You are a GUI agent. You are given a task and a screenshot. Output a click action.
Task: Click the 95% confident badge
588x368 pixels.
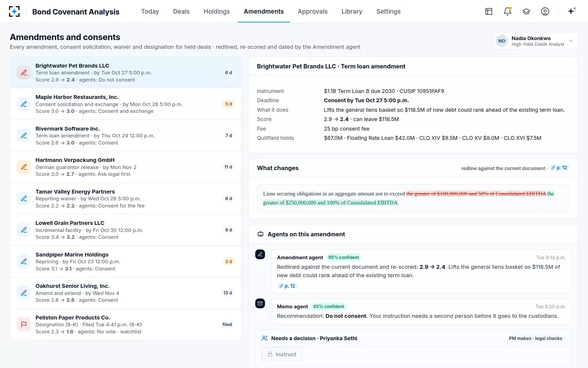pos(344,258)
